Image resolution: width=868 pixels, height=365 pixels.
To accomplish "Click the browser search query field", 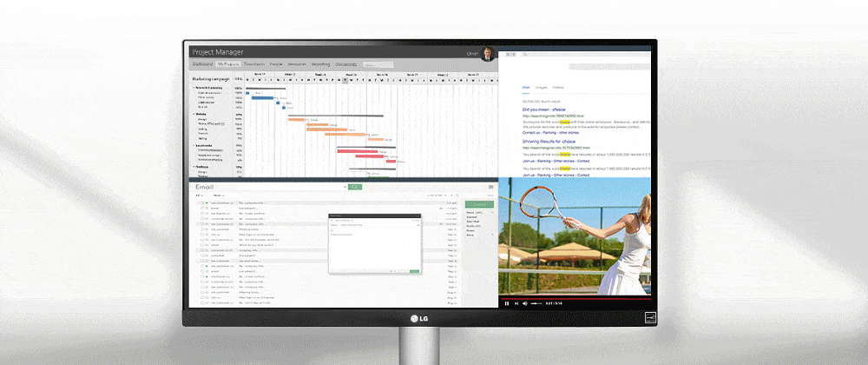I will click(609, 66).
